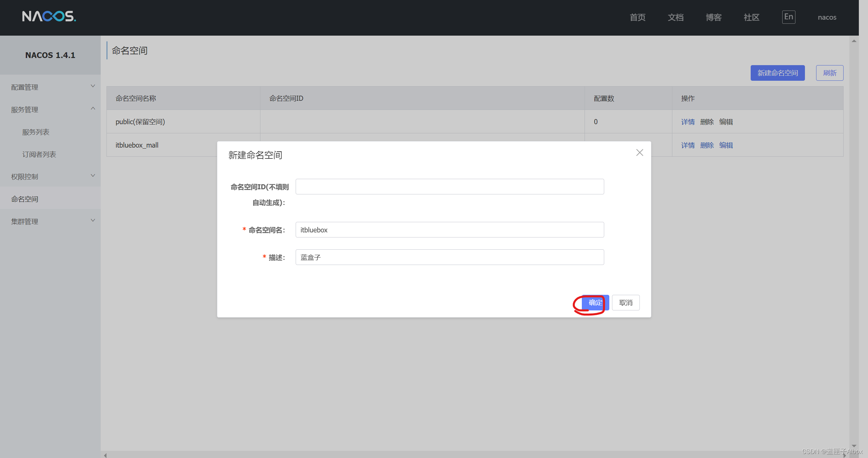Click 编辑 for the public namespace
Image resolution: width=868 pixels, height=458 pixels.
click(726, 122)
